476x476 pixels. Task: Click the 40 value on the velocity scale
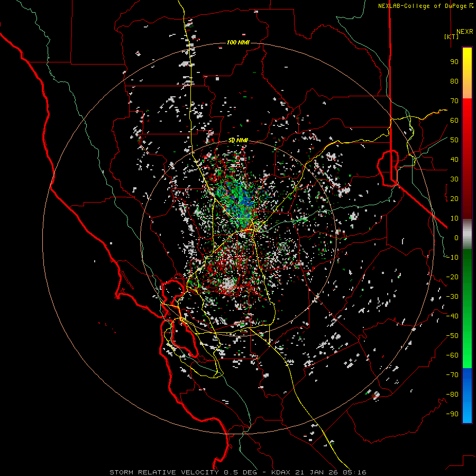point(454,160)
